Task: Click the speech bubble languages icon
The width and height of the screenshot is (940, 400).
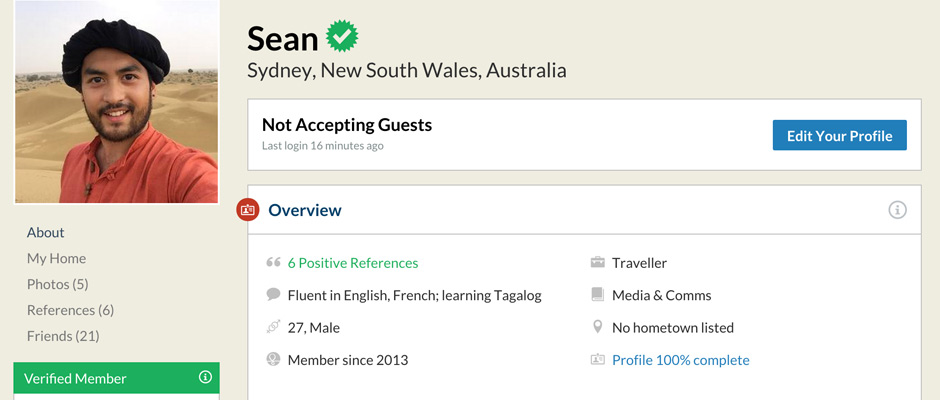Action: (x=273, y=295)
